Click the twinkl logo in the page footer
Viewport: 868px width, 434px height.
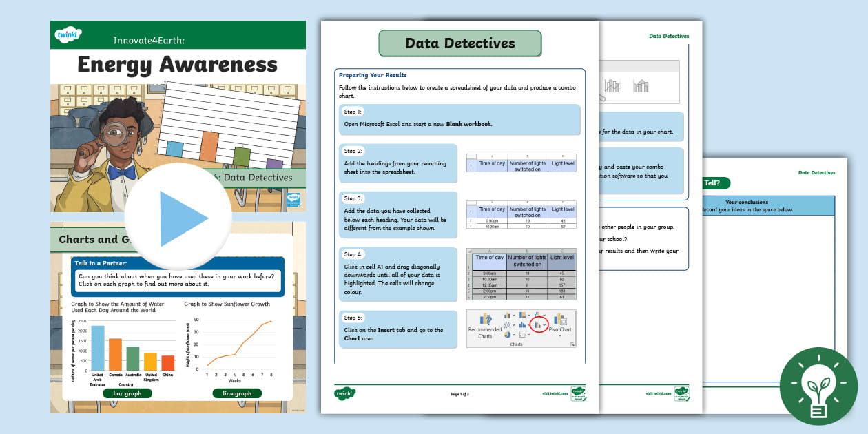pos(345,393)
